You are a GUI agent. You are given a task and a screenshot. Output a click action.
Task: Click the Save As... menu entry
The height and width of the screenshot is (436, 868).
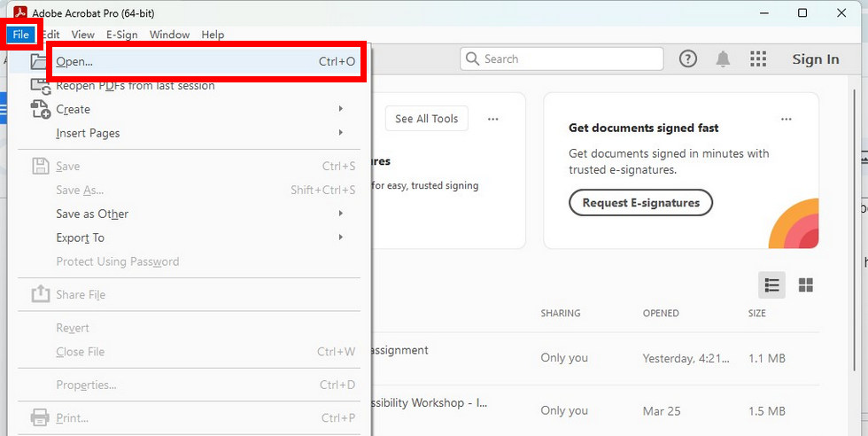click(188, 190)
